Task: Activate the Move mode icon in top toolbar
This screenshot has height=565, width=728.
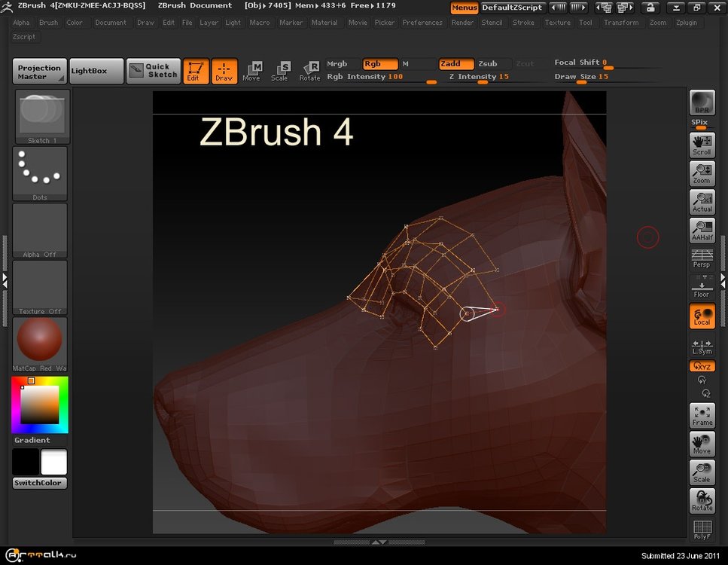Action: click(251, 72)
